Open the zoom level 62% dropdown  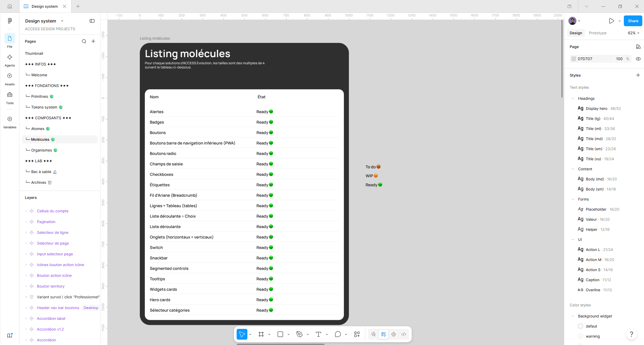pos(634,33)
